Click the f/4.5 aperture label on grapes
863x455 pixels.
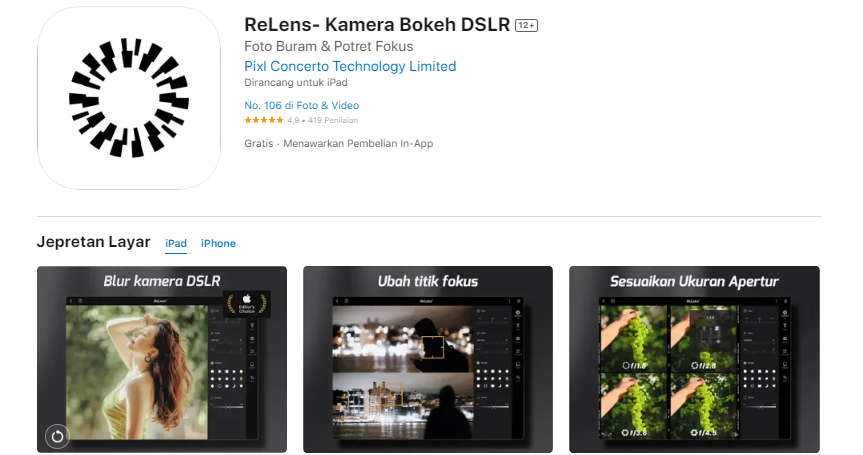pos(704,432)
